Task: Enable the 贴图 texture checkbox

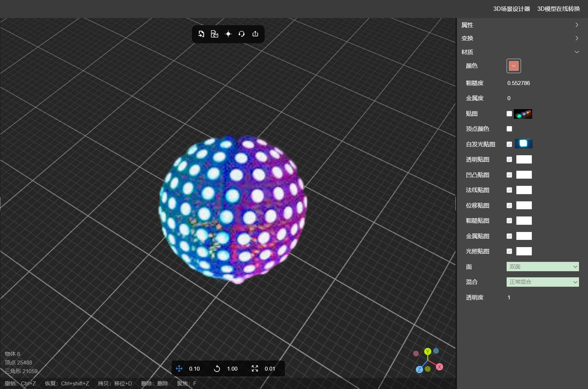Action: pyautogui.click(x=509, y=114)
